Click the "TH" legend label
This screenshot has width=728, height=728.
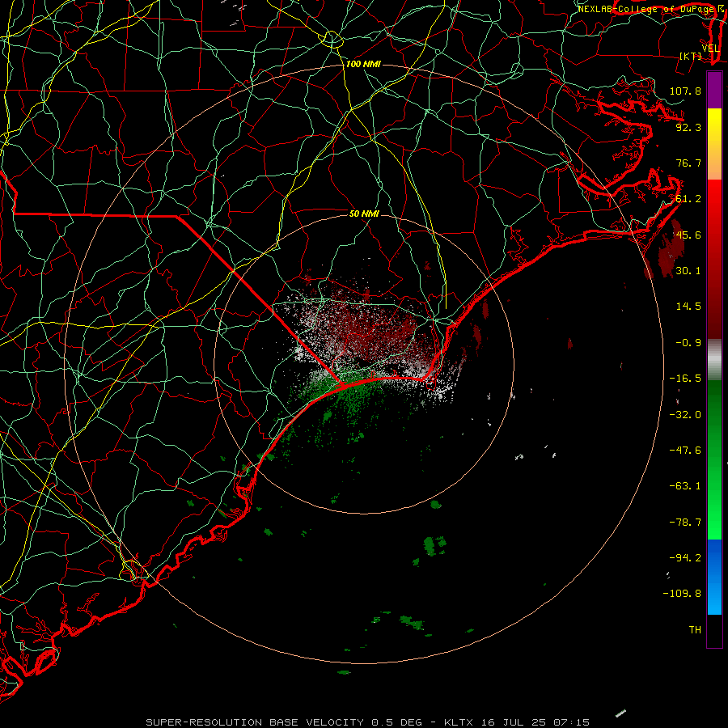(x=695, y=629)
